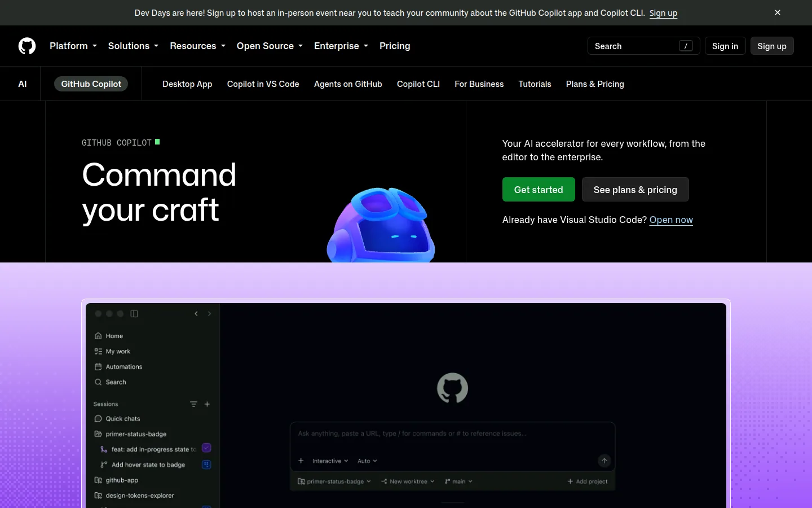Expand the primer-status-badge project selector below prompt
This screenshot has height=508, width=812.
pos(334,481)
